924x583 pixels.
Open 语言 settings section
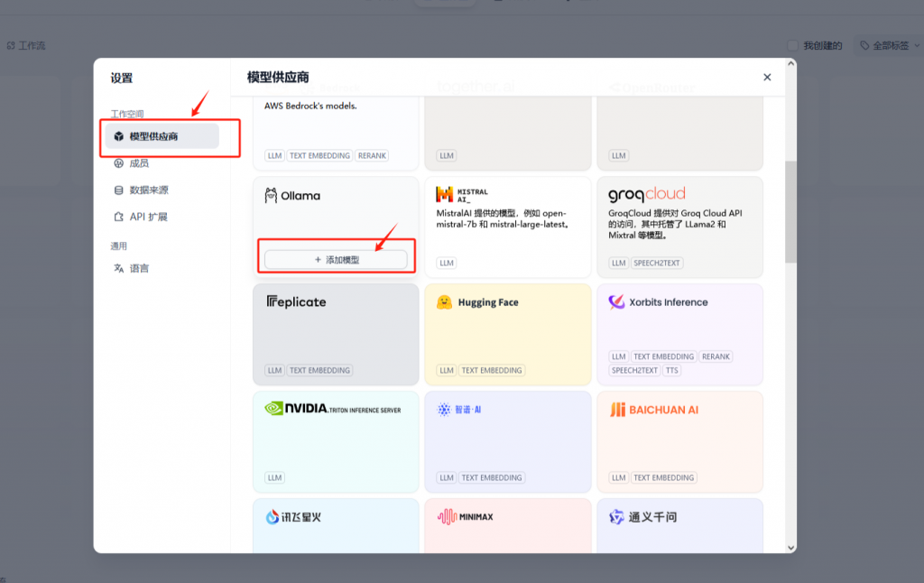(162, 268)
